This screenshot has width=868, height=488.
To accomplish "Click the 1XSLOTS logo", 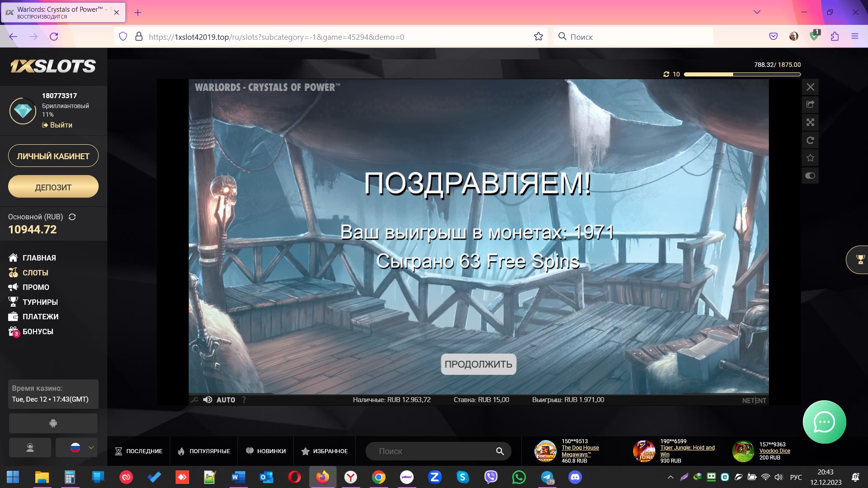I will [x=53, y=66].
